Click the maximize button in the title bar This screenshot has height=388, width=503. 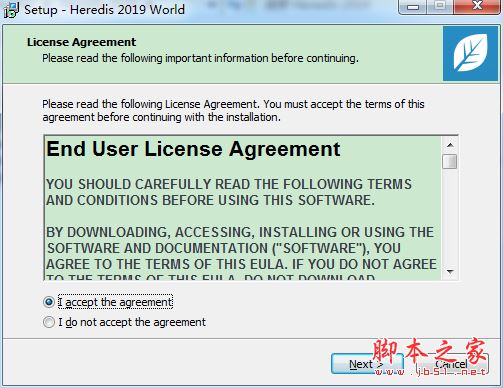pyautogui.click(x=440, y=6)
